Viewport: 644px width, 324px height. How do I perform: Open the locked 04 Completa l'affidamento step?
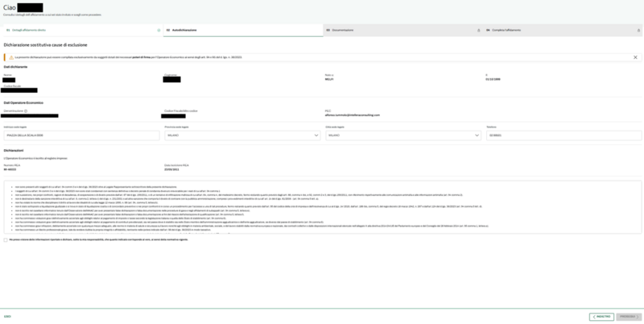pyautogui.click(x=563, y=31)
